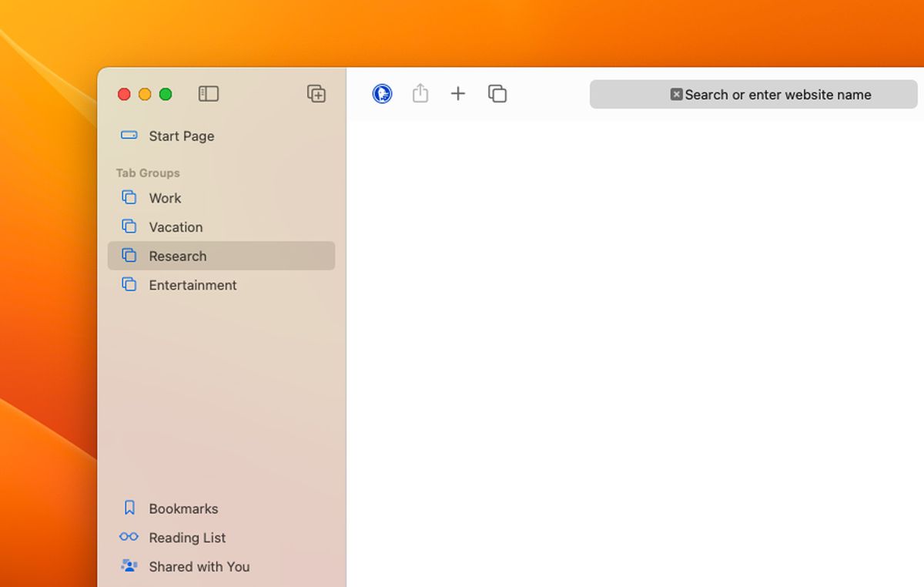
Task: Open Bookmarks from the sidebar
Action: point(183,508)
